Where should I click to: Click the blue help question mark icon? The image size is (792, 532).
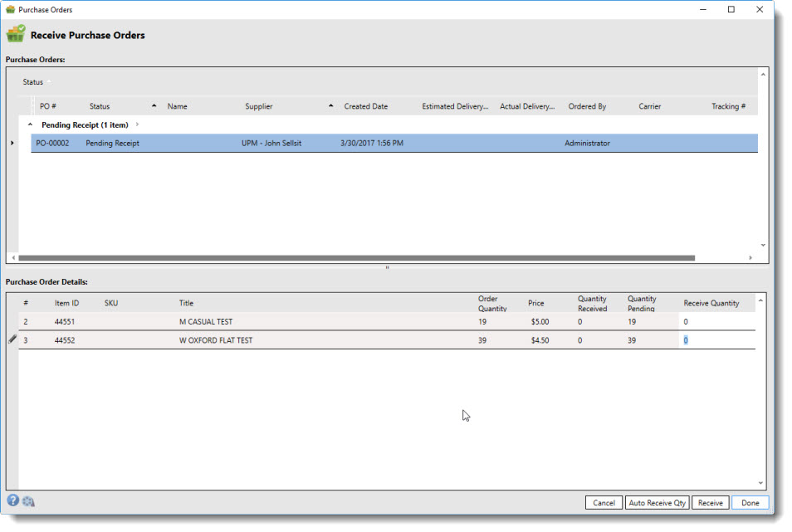13,500
